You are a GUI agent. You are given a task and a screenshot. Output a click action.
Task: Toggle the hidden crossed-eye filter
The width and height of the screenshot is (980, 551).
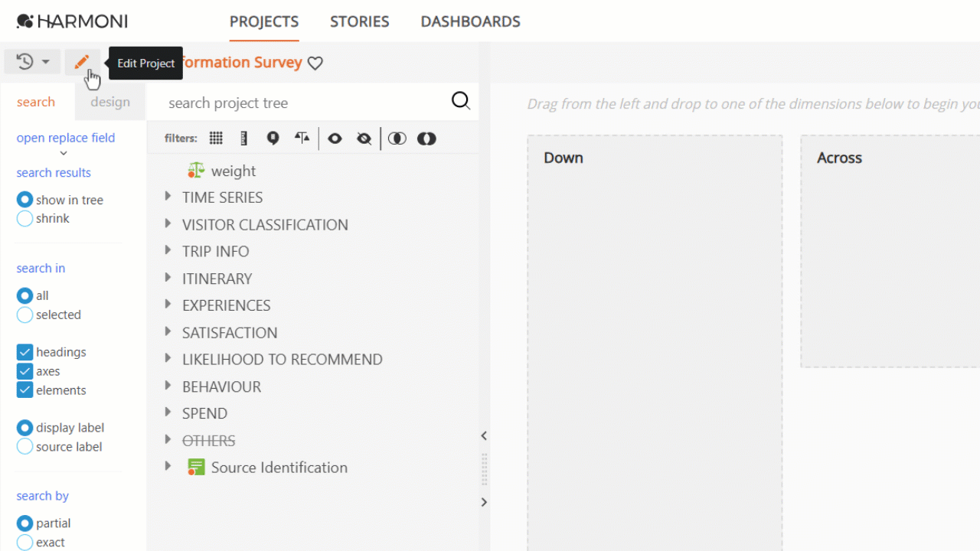point(364,139)
